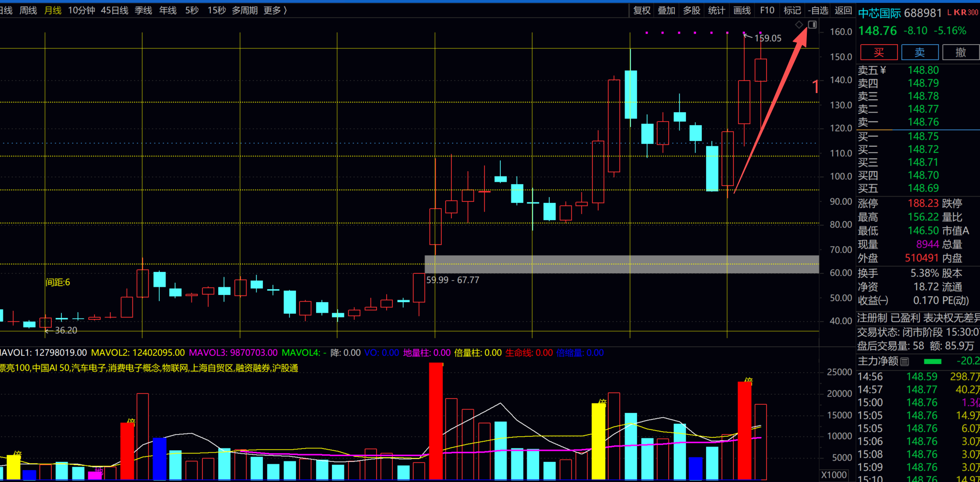Select the 月线 monthly period tab

(53, 10)
